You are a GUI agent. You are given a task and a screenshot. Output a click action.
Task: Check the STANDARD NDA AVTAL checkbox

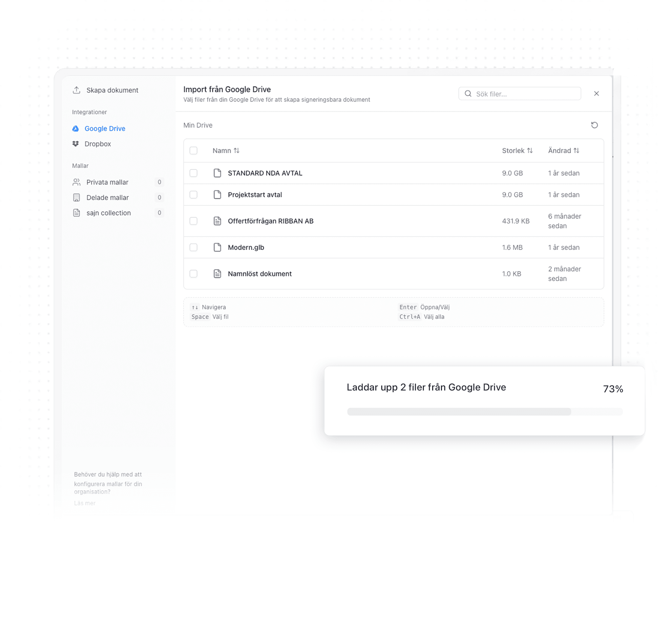coord(193,173)
